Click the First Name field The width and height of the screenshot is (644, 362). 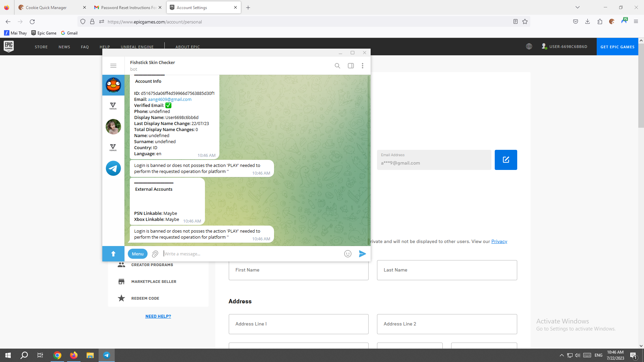pos(299,270)
